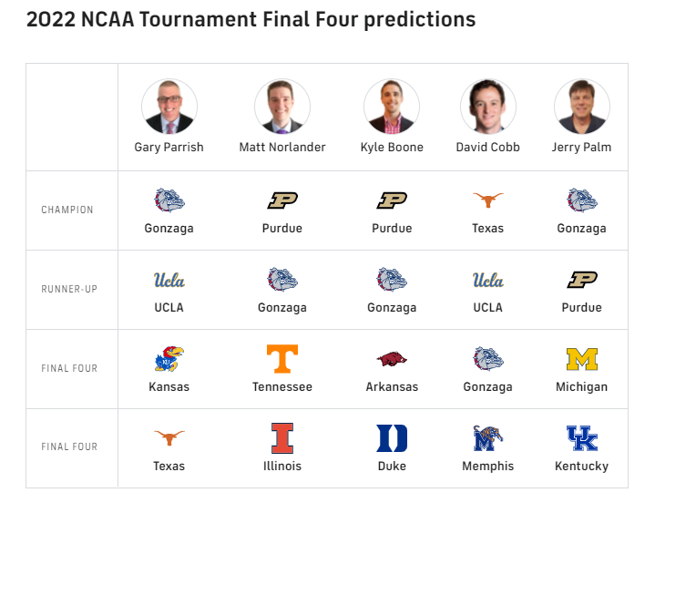Click the Memphis Tigers logo
696x616 pixels.
487,438
